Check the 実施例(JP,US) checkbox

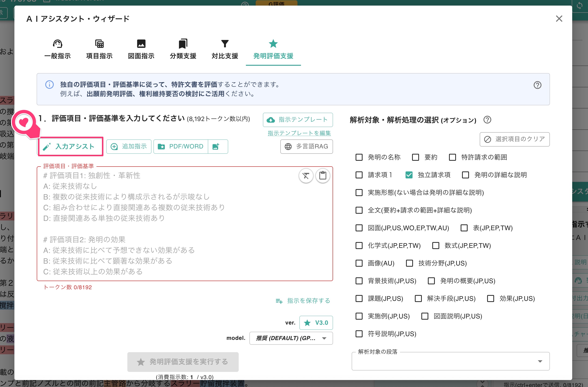359,316
